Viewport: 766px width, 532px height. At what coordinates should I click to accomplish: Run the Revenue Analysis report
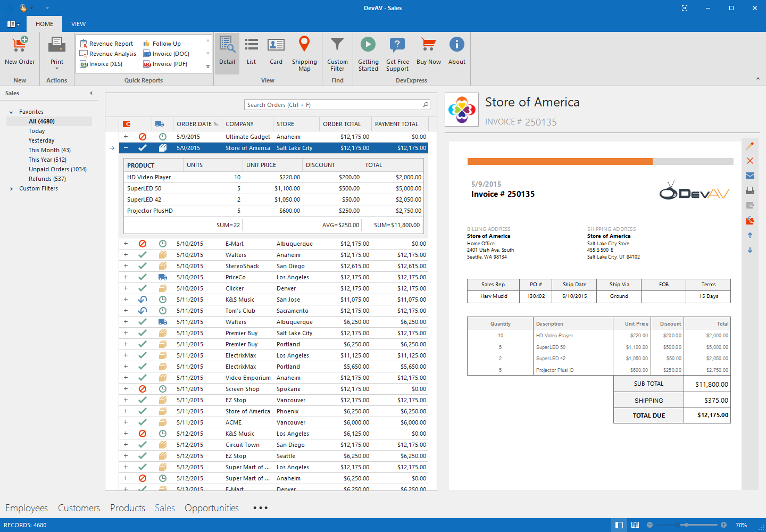click(x=108, y=54)
